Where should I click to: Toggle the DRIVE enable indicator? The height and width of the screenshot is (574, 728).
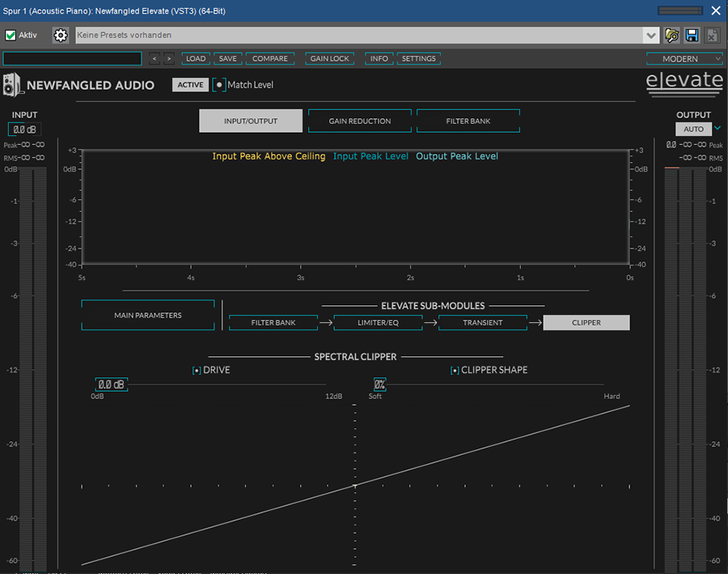pyautogui.click(x=197, y=371)
